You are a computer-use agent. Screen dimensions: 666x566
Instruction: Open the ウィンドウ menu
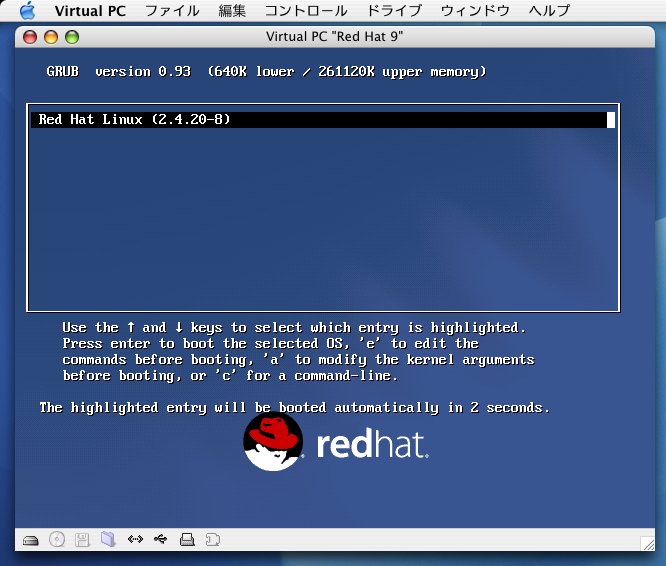(x=475, y=11)
